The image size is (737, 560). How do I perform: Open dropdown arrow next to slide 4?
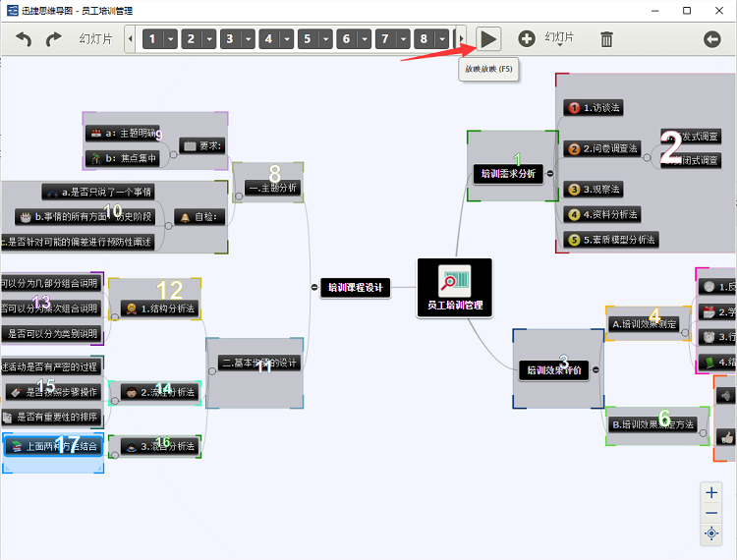coord(287,39)
